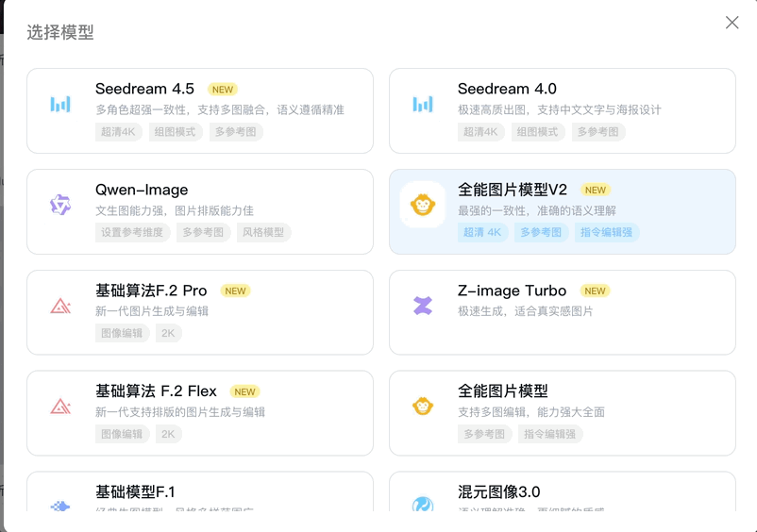Screen dimensions: 757x532
Task: Click the 多参考图 tag under Seedream 4.0
Action: [598, 132]
